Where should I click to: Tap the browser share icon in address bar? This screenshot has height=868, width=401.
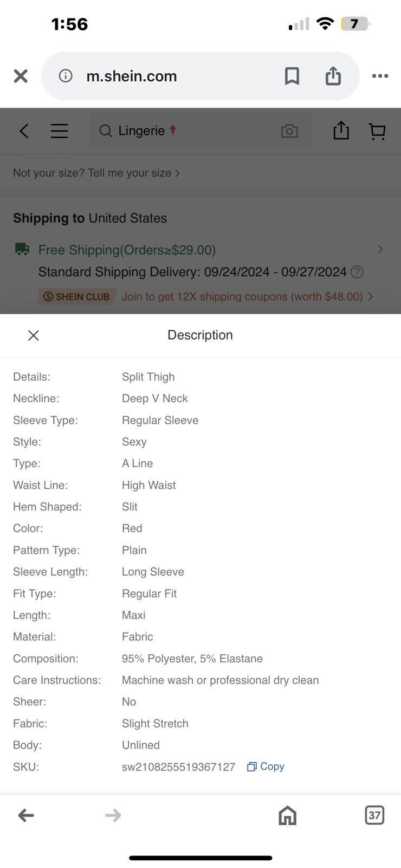tap(333, 76)
